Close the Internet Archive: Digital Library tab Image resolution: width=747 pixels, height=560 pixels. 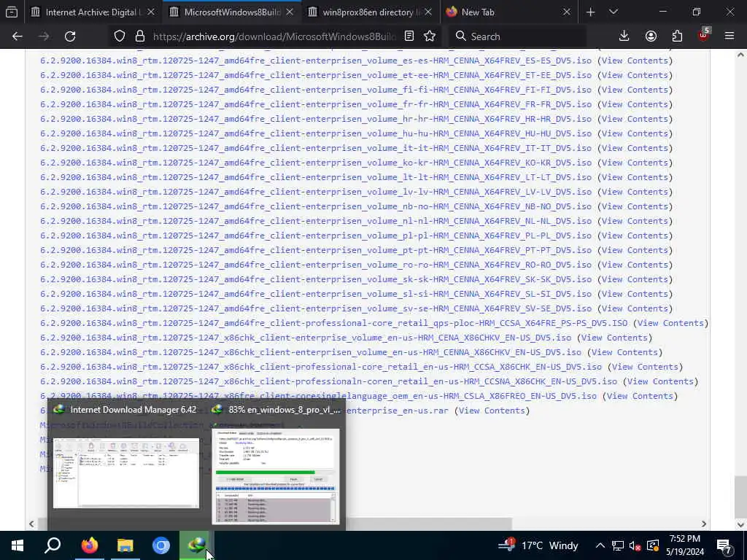tap(151, 12)
